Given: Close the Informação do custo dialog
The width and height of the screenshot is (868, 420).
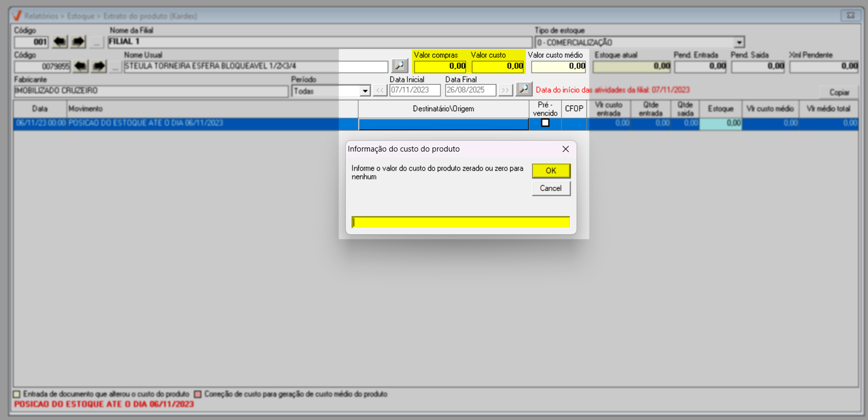Looking at the screenshot, I should tap(566, 149).
